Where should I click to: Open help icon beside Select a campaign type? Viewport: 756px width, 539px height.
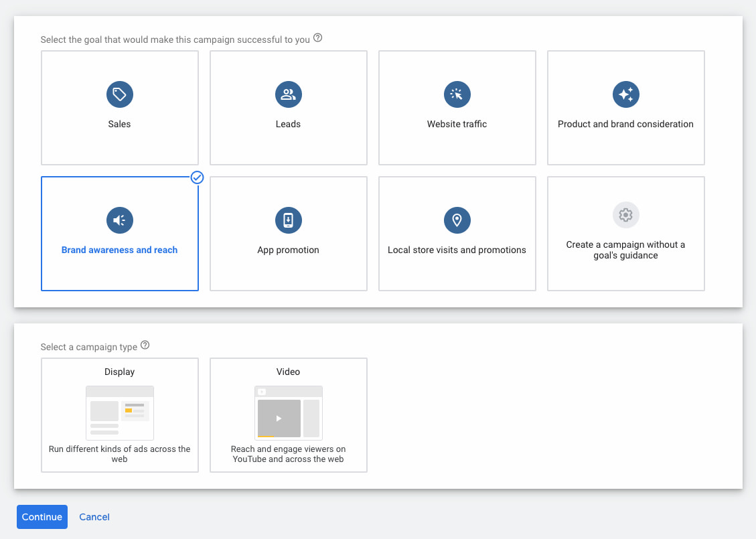(145, 346)
